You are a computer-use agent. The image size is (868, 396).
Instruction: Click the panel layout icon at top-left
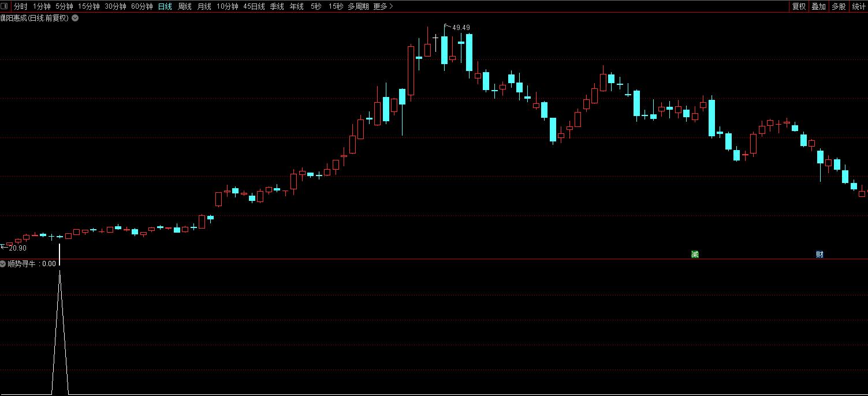(x=5, y=6)
